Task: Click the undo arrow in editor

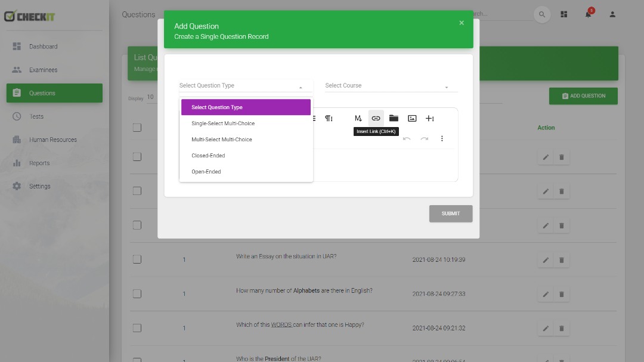Action: point(407,139)
